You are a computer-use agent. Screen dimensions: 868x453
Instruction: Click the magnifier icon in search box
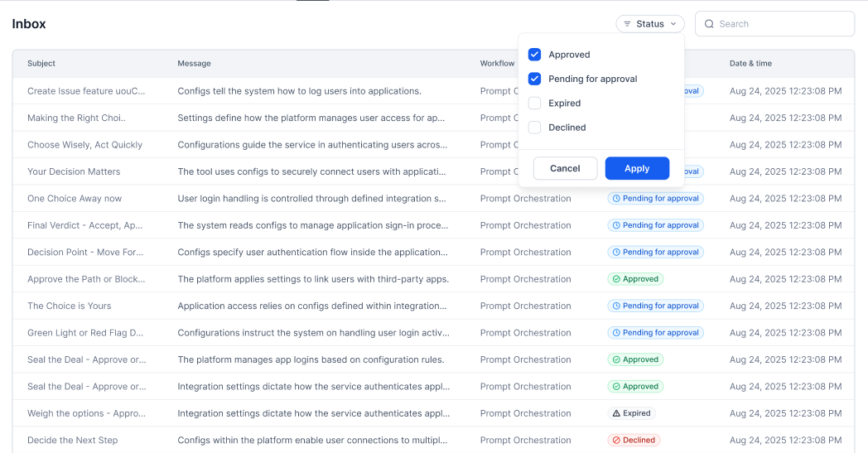(x=709, y=24)
